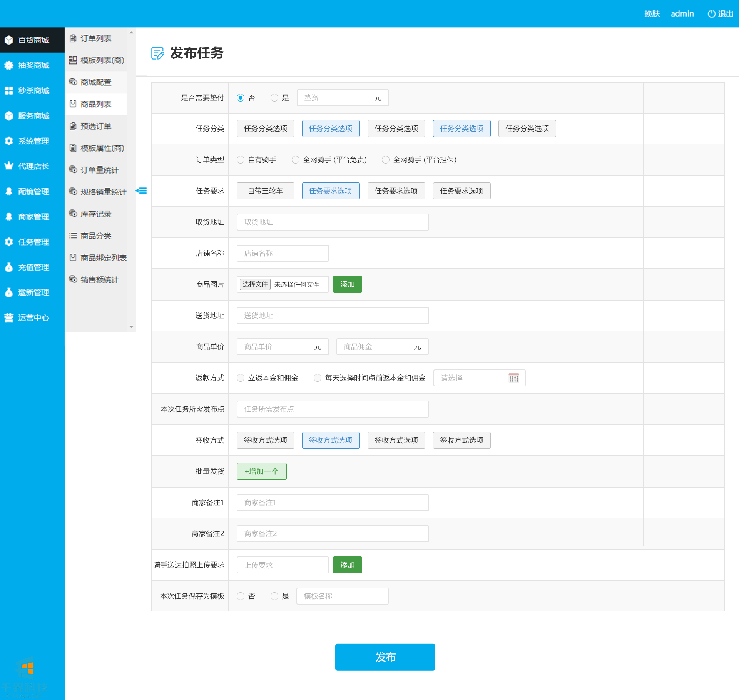Click the 取货地址 input field
Image resolution: width=739 pixels, height=700 pixels.
coord(333,222)
